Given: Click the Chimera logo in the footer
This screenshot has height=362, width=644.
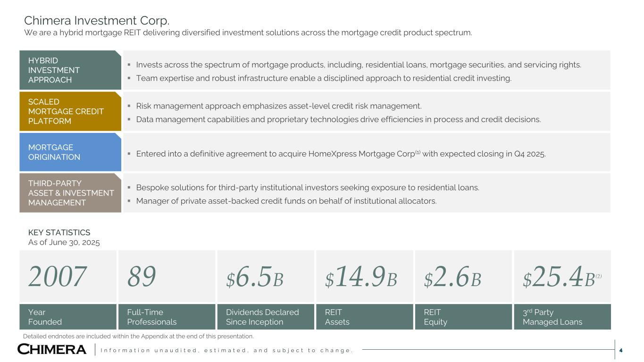Looking at the screenshot, I should pos(52,349).
